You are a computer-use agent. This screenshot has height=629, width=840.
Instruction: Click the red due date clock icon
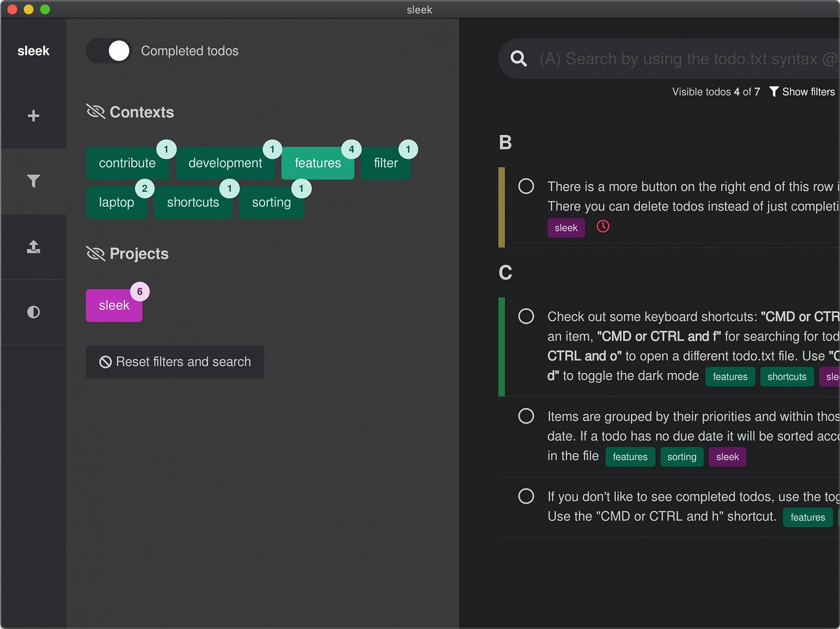pyautogui.click(x=603, y=227)
